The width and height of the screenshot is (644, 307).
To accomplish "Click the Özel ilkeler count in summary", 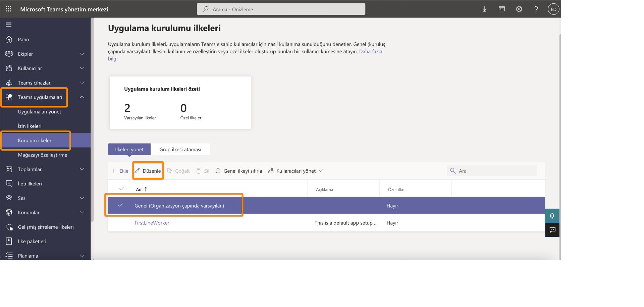I will click(x=183, y=108).
